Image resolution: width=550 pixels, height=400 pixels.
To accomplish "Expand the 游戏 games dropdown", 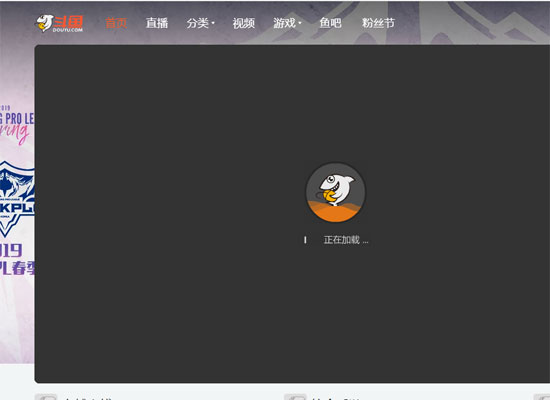I will 287,23.
